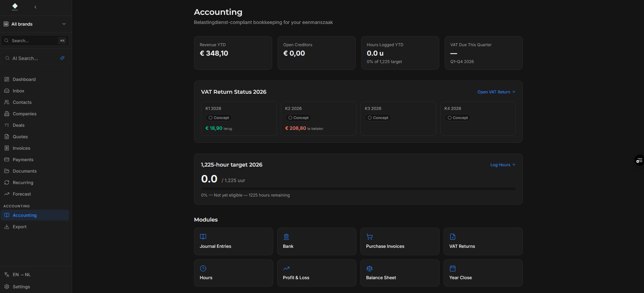644x293 pixels.
Task: Open Quotes from the sidebar
Action: pyautogui.click(x=35, y=137)
